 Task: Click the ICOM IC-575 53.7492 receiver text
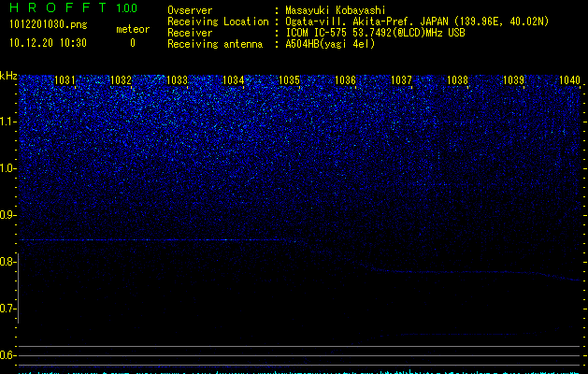375,33
